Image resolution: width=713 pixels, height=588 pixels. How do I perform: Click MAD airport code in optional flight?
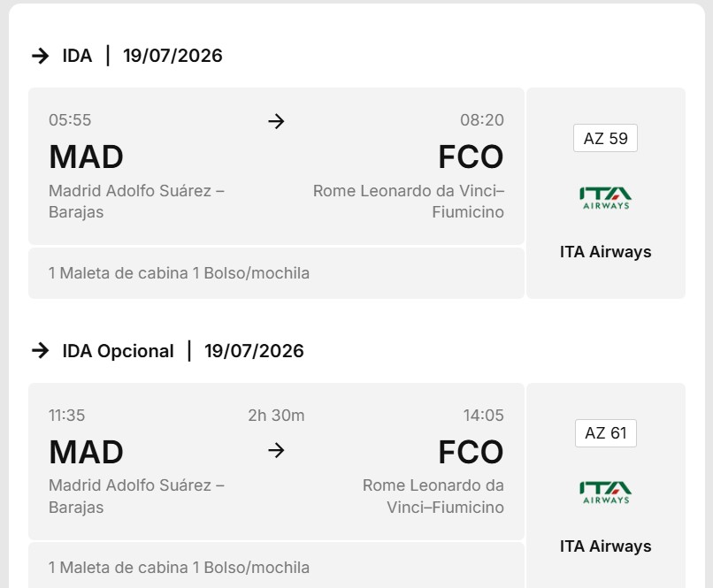tap(86, 453)
